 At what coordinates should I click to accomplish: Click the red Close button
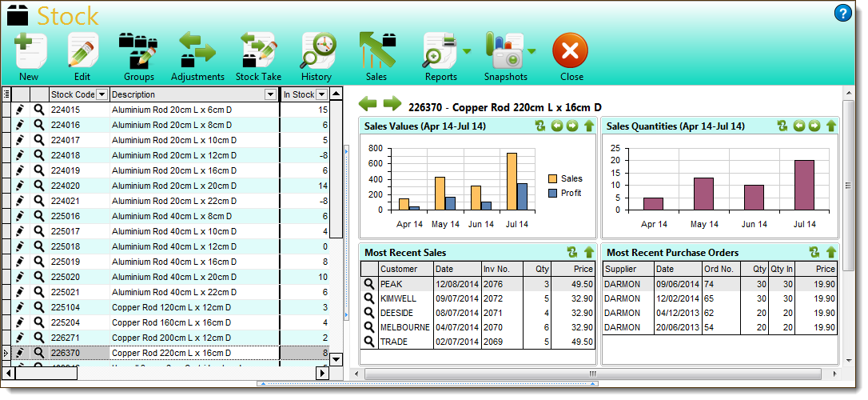point(570,51)
